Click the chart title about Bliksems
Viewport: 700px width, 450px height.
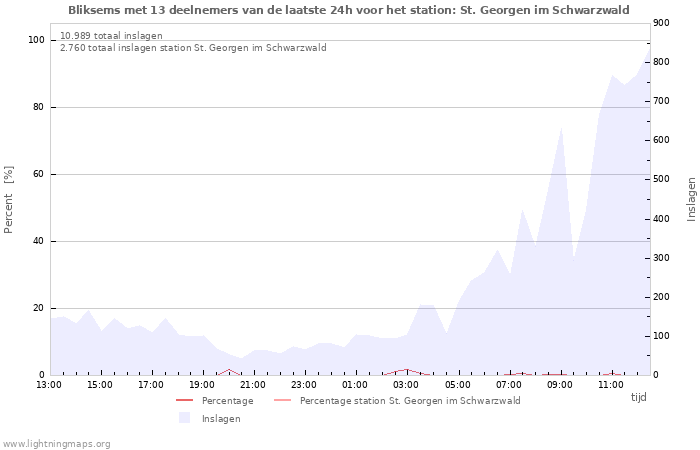(x=349, y=10)
